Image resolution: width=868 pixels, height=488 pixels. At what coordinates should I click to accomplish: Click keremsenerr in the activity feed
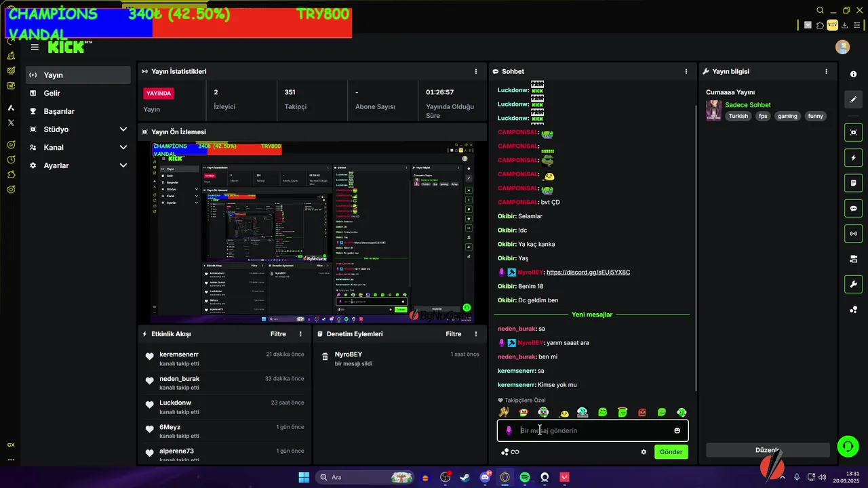point(179,354)
